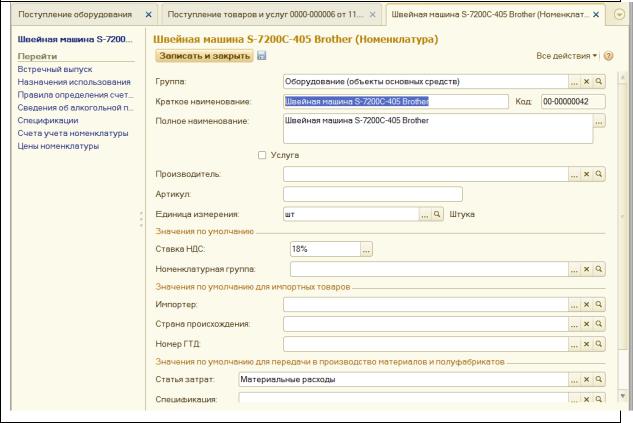Clear the Спецификация field
The width and height of the screenshot is (633, 423).
point(587,399)
